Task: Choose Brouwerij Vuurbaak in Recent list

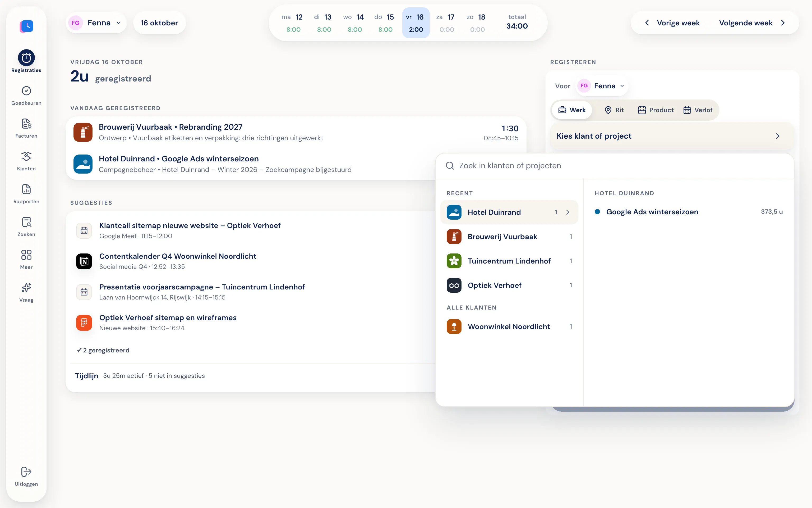Action: 509,237
